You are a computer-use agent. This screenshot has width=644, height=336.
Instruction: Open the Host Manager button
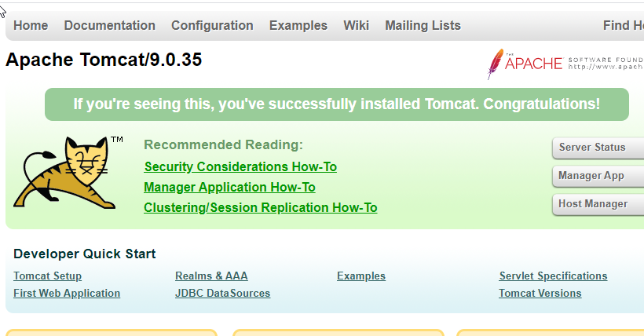point(598,204)
